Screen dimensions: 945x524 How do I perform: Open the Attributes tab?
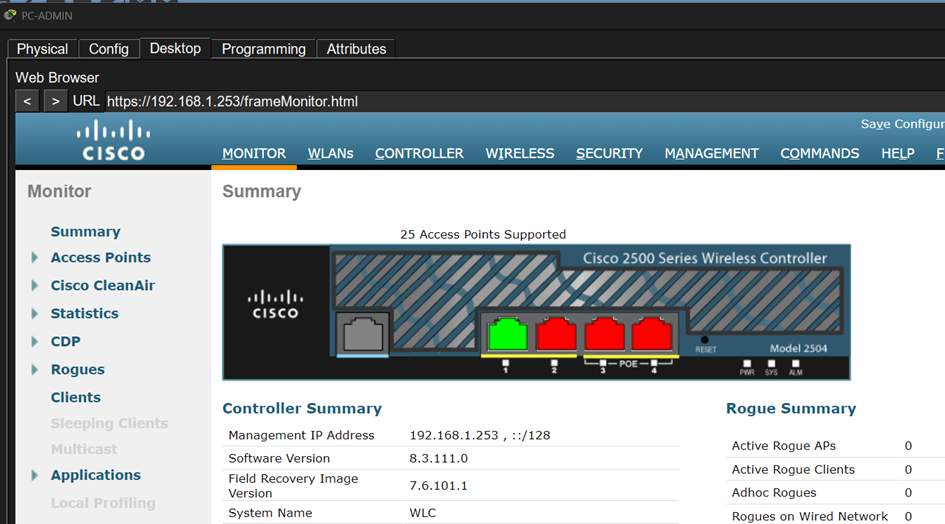click(x=356, y=49)
